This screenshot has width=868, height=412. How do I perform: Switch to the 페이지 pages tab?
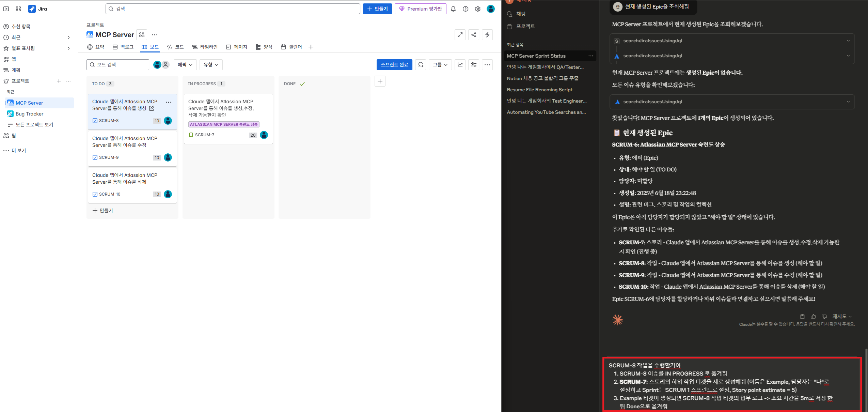coord(237,47)
